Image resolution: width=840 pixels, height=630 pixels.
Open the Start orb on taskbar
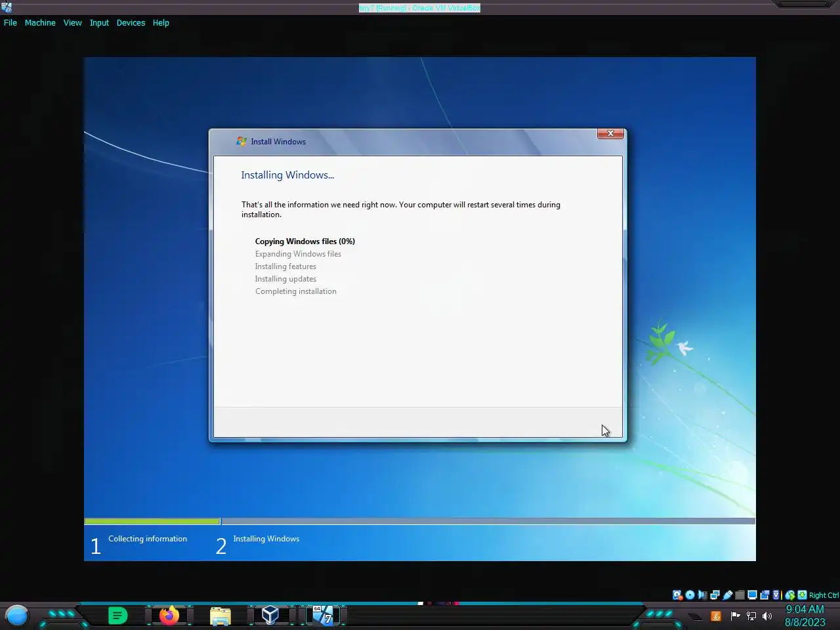point(17,616)
